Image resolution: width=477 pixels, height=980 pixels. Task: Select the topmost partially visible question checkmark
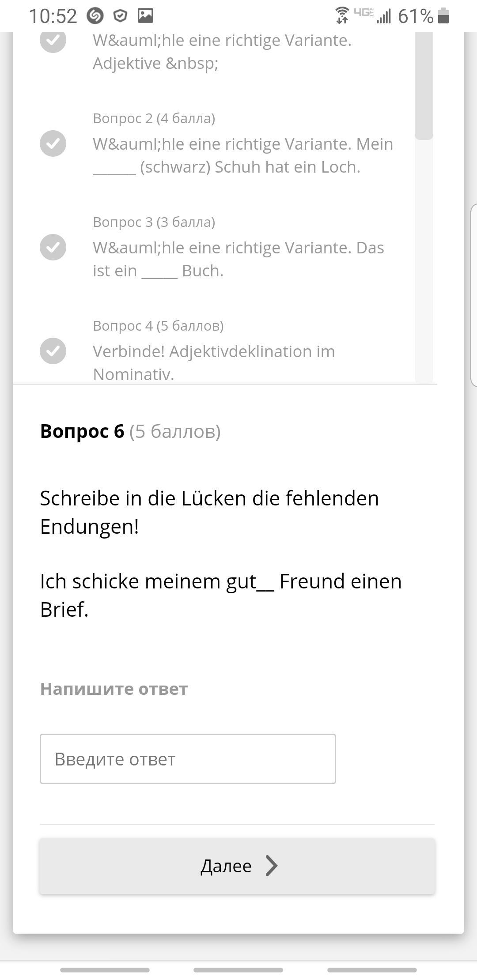tap(53, 41)
